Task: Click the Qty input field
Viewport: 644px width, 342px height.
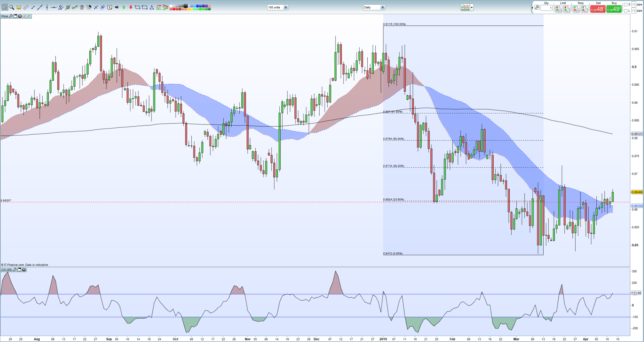Action: [546, 8]
